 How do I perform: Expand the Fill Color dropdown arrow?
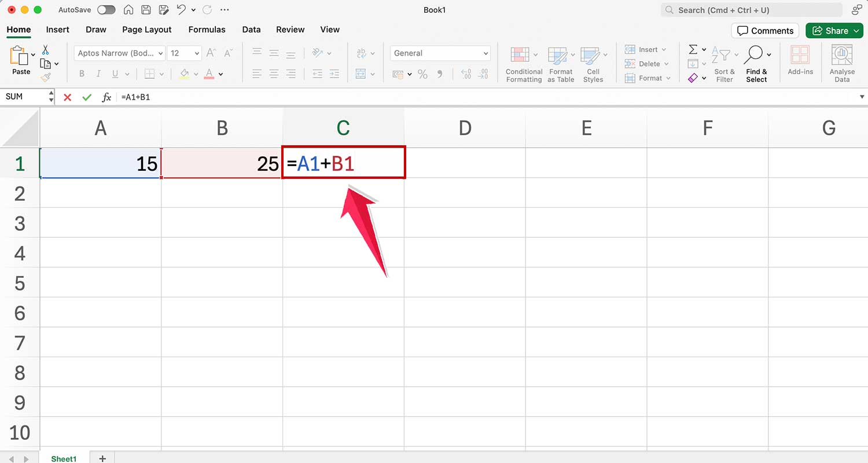196,74
